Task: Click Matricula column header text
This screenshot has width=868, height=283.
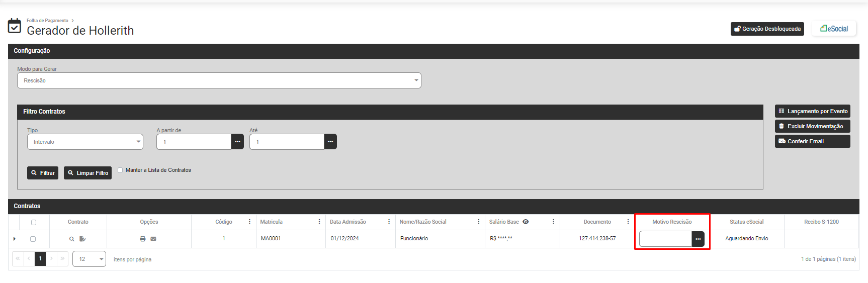Action: click(272, 222)
